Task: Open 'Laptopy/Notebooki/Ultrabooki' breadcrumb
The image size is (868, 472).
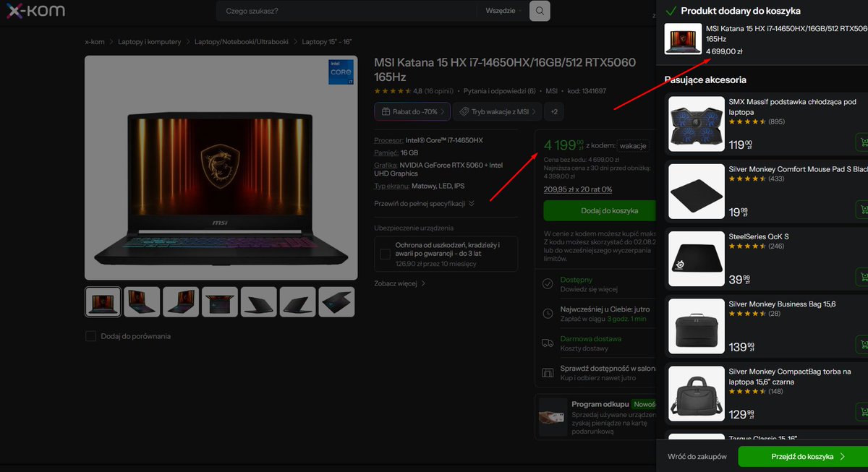Action: 242,42
